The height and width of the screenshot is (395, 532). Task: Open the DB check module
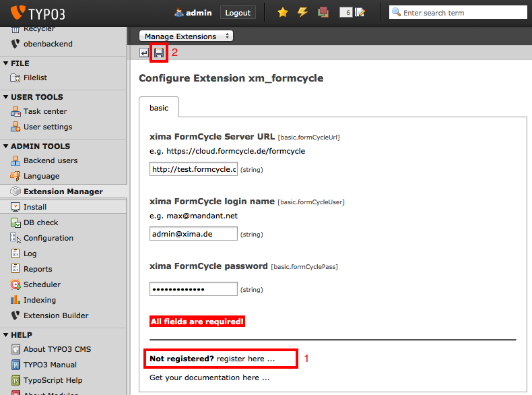pyautogui.click(x=40, y=222)
